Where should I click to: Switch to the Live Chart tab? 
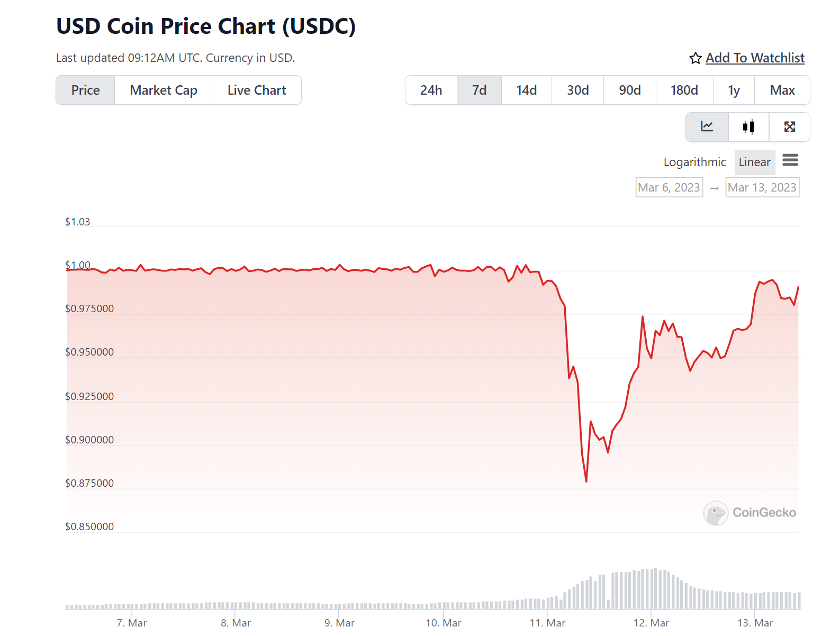pyautogui.click(x=257, y=90)
